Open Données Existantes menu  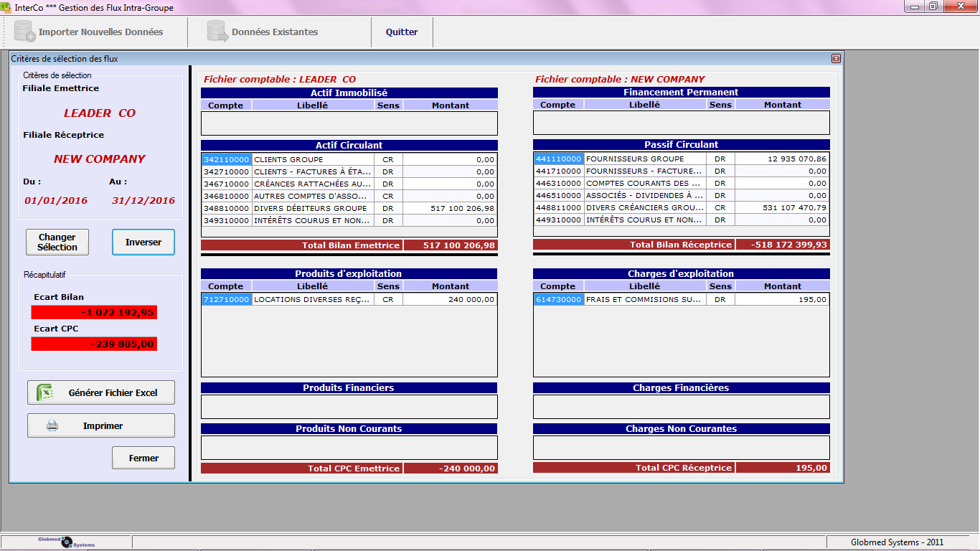pos(263,32)
